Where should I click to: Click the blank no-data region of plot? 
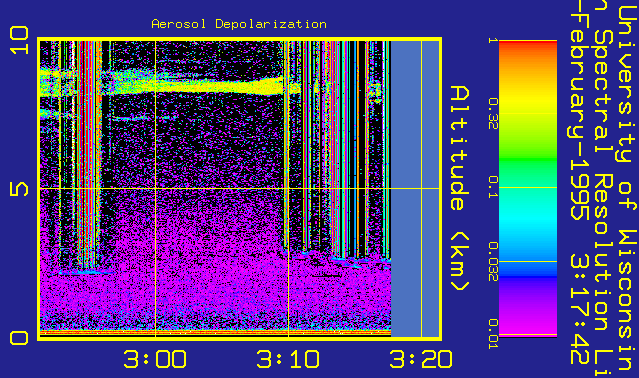[x=415, y=189]
